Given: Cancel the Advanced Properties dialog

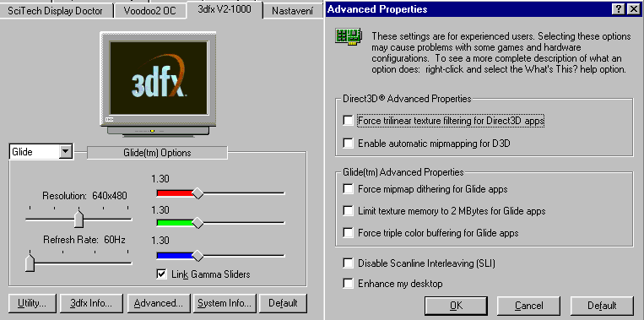Looking at the screenshot, I should [529, 306].
